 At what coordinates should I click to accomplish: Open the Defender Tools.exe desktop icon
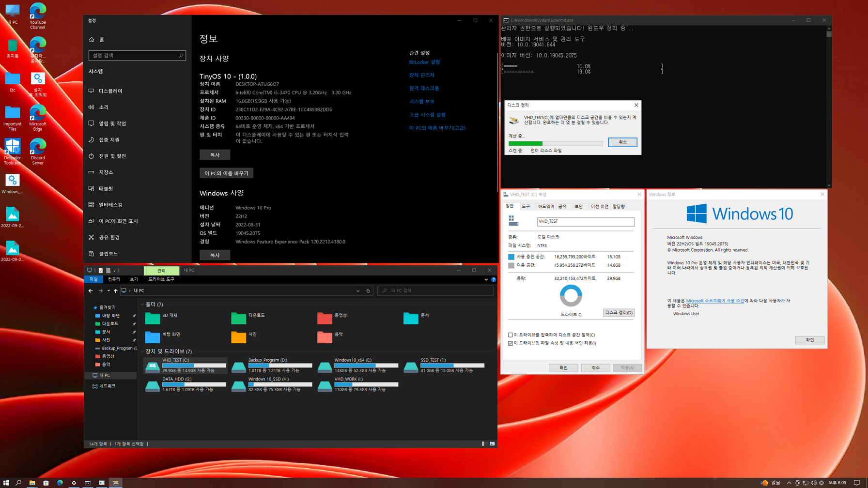pyautogui.click(x=12, y=151)
